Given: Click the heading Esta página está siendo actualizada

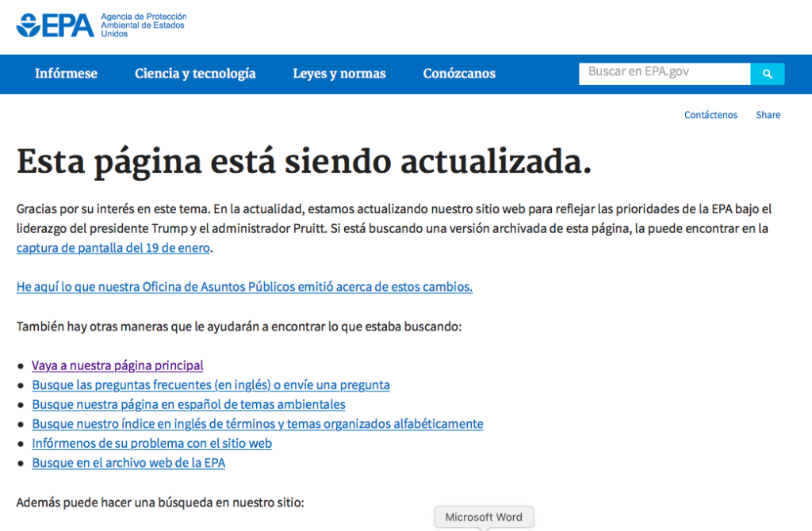Looking at the screenshot, I should pyautogui.click(x=304, y=162).
